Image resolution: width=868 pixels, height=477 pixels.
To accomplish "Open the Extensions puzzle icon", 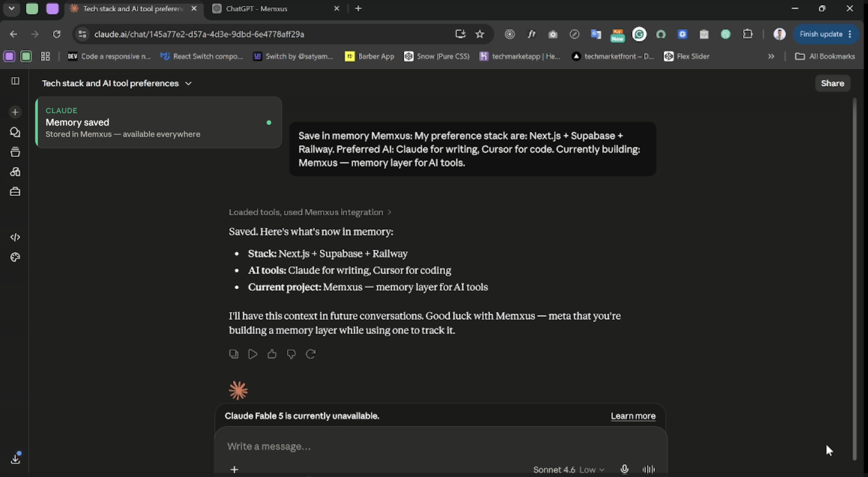I will click(x=747, y=34).
